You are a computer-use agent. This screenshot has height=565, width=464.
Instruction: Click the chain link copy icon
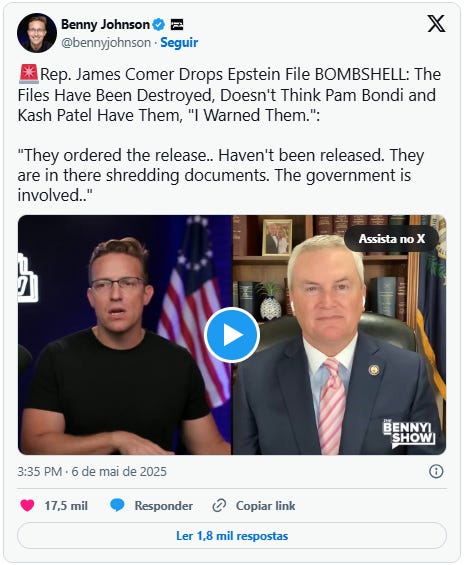(x=219, y=506)
